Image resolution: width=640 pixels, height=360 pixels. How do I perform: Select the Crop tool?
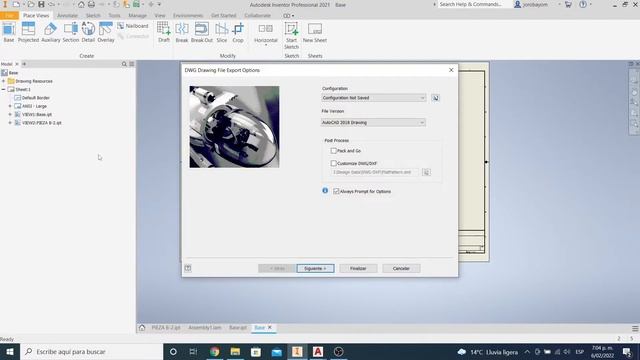coord(238,32)
